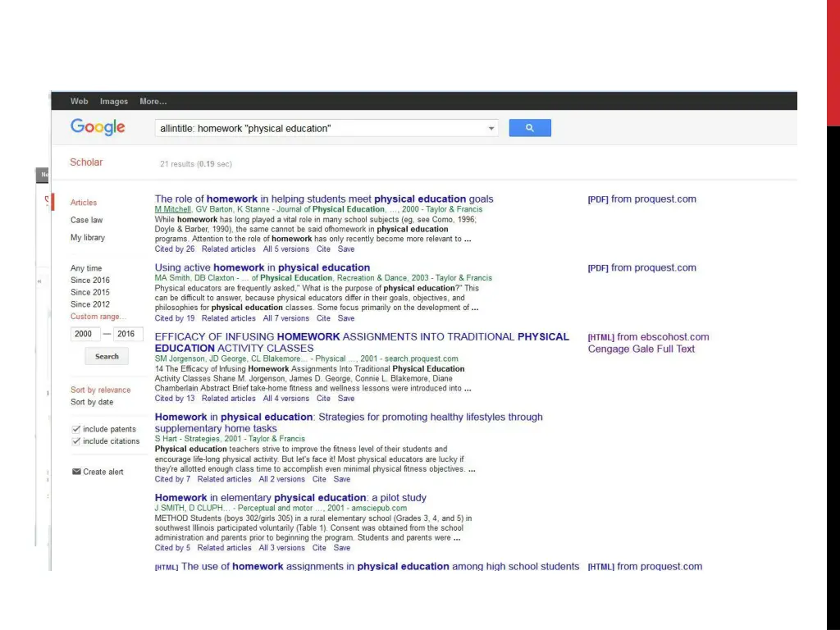The image size is (840, 630).
Task: Open the proquest.com PDF for the first result
Action: point(641,199)
